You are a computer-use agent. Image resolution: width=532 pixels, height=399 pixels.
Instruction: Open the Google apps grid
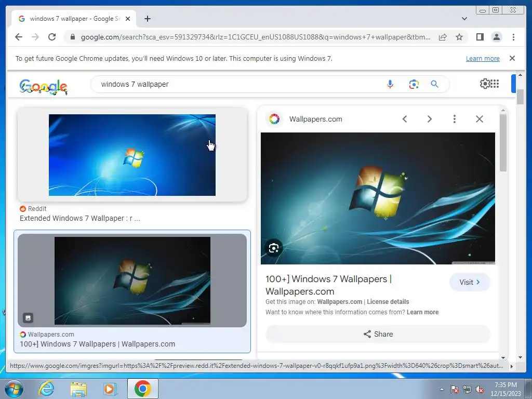click(495, 84)
